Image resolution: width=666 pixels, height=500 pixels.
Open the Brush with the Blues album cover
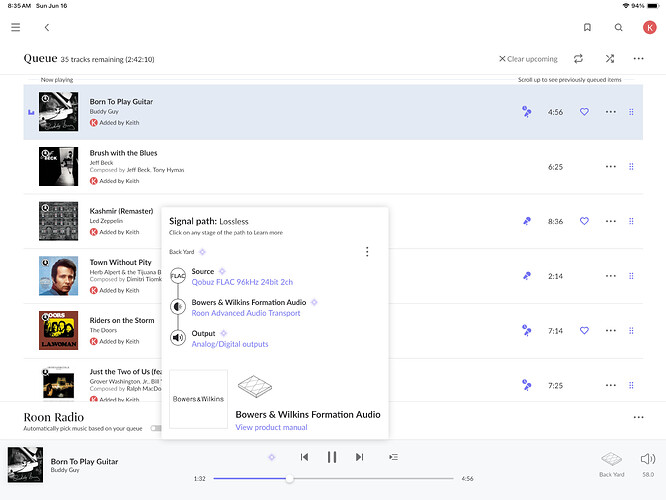59,167
